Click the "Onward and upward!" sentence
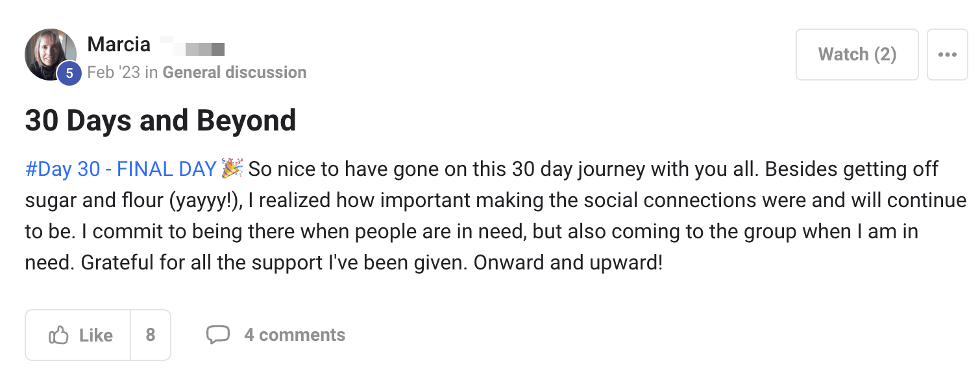Screen dimensions: 980x374 pyautogui.click(x=568, y=263)
